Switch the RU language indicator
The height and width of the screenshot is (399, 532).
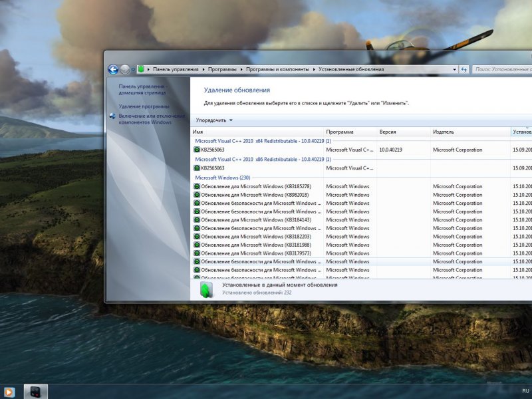click(x=525, y=391)
